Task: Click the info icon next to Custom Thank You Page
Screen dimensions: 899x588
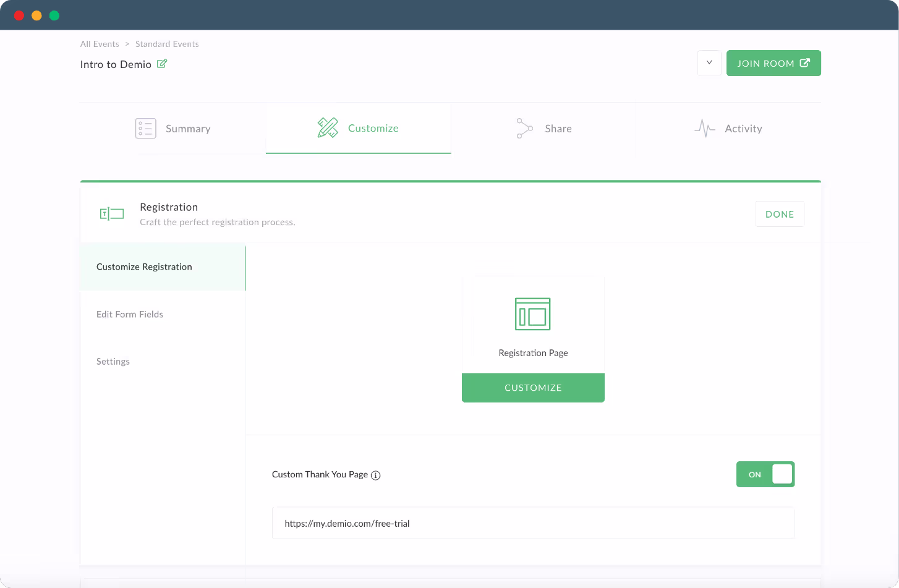Action: 375,475
